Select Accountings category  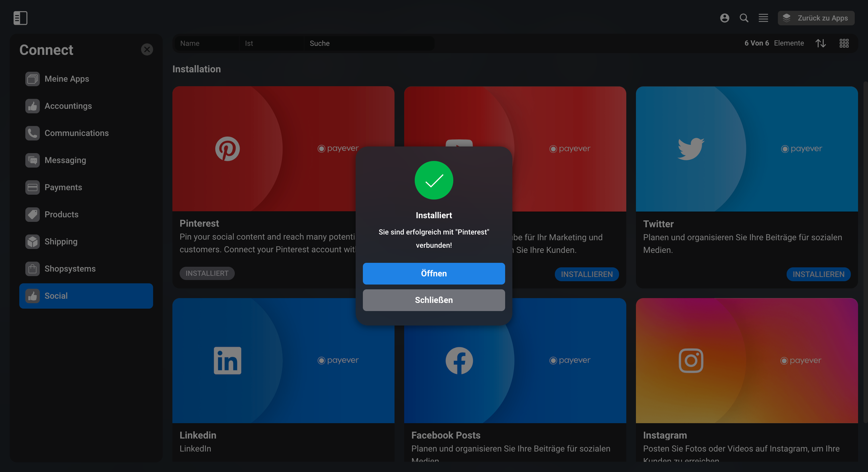(x=86, y=106)
